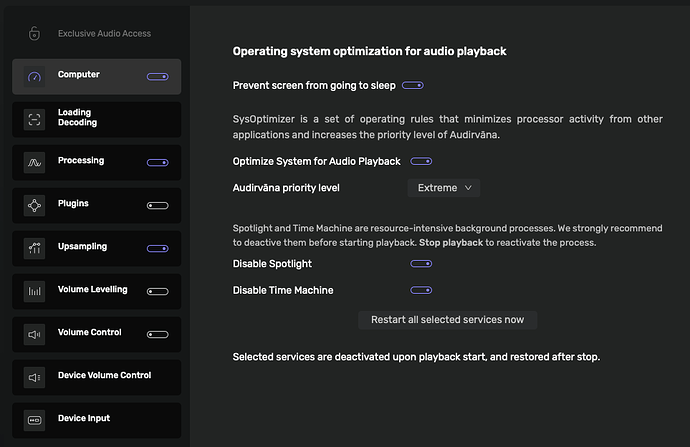Open the Volume Levelling section
The height and width of the screenshot is (447, 690).
97,291
